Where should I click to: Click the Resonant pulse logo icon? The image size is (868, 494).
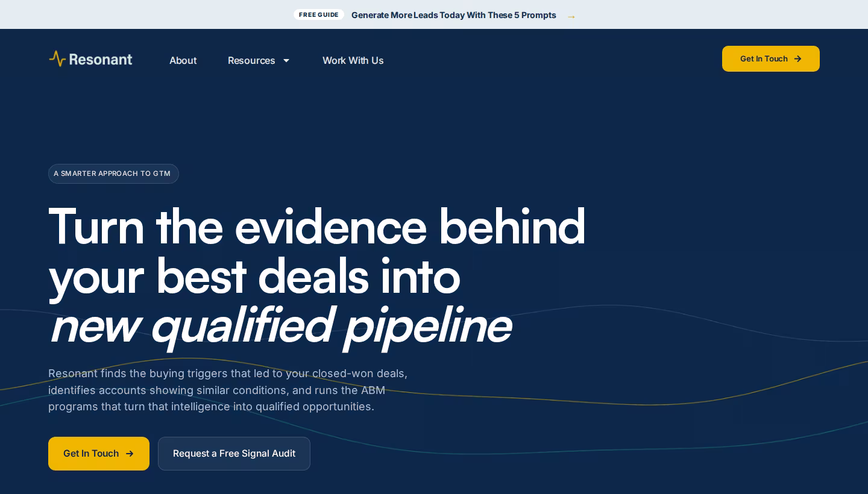57,58
